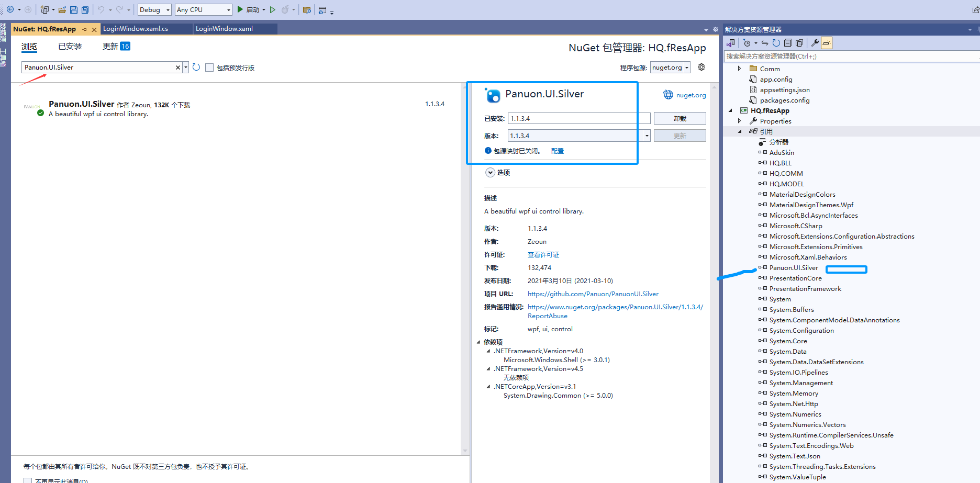The height and width of the screenshot is (483, 980).
Task: Click Pending Changes Filter clock icon
Action: pyautogui.click(x=747, y=43)
